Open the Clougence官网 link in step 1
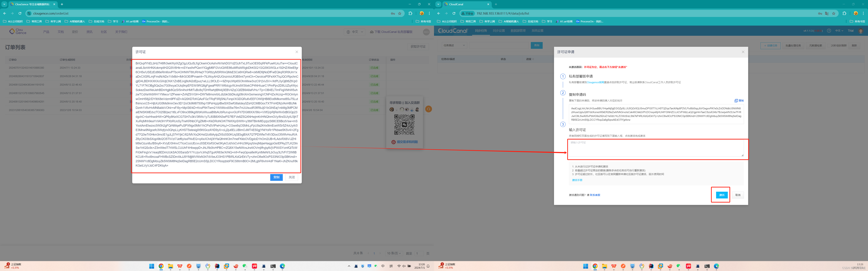 point(595,82)
